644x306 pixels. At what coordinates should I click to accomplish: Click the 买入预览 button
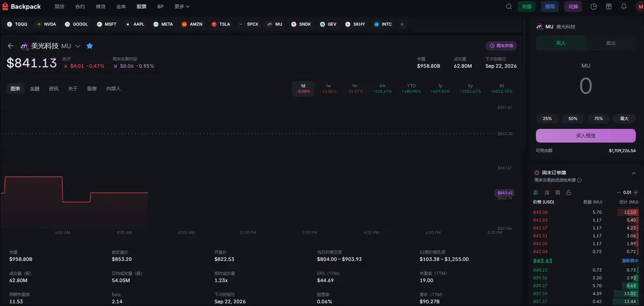coord(585,135)
